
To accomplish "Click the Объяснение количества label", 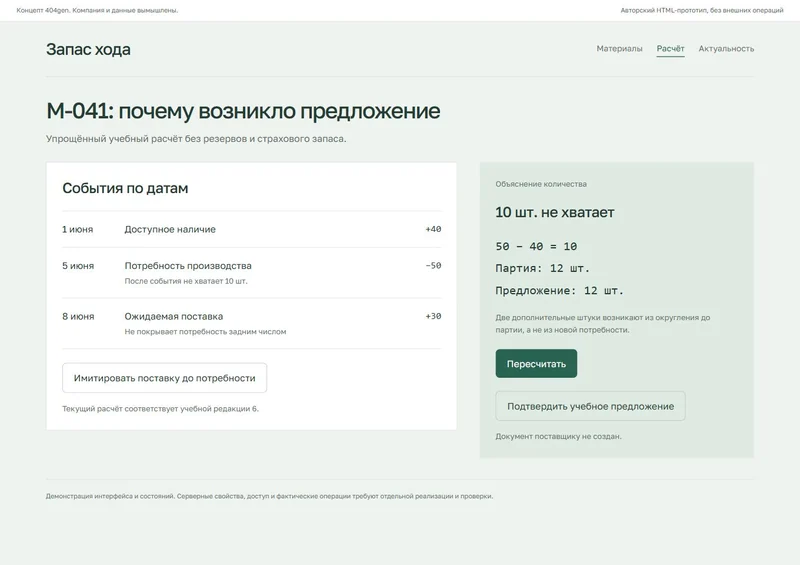I will coord(541,184).
